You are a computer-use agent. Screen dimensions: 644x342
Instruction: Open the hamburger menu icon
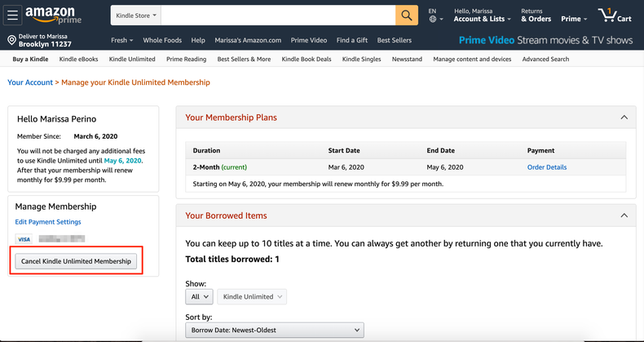pos(13,16)
